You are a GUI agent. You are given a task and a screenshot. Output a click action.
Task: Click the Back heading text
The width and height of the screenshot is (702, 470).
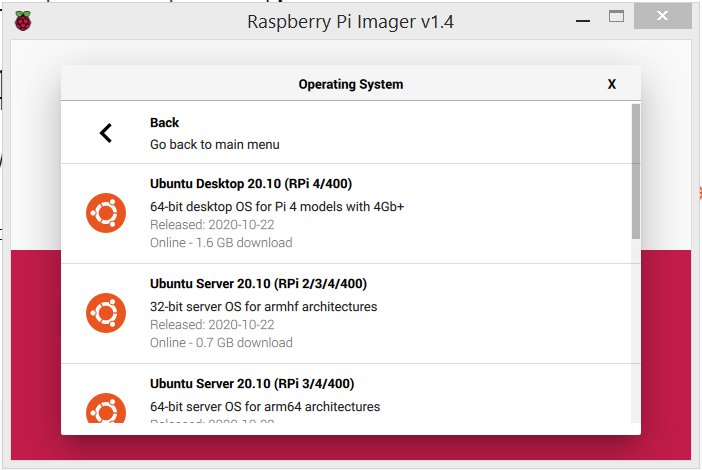tap(164, 123)
